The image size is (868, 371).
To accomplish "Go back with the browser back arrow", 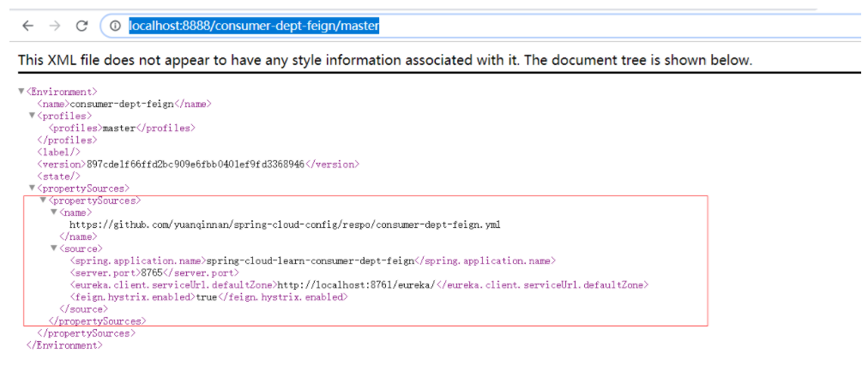I will point(27,26).
